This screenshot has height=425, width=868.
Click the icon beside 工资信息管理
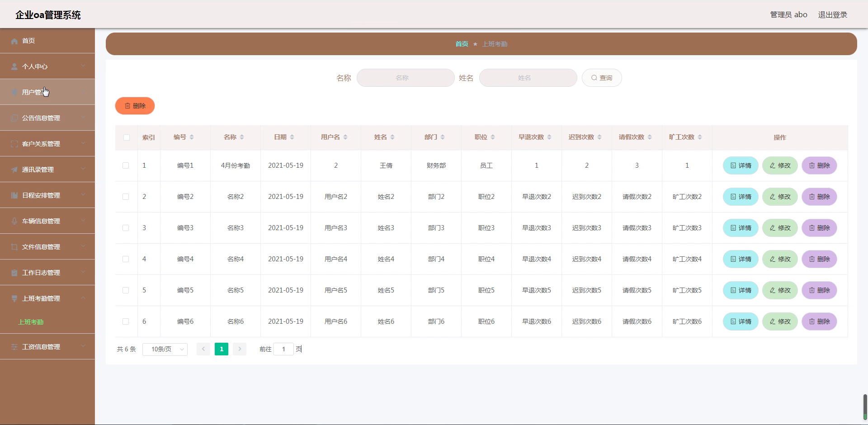coord(14,347)
